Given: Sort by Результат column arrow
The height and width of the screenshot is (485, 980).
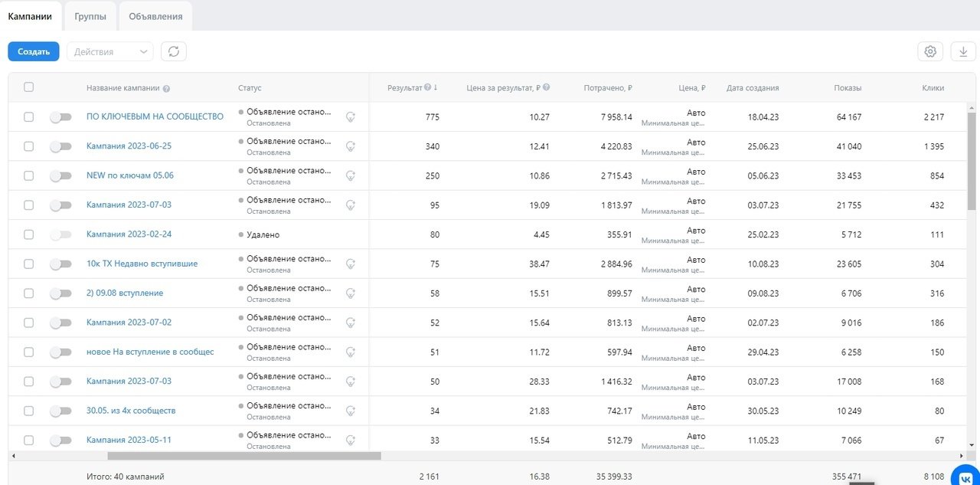Looking at the screenshot, I should (436, 87).
